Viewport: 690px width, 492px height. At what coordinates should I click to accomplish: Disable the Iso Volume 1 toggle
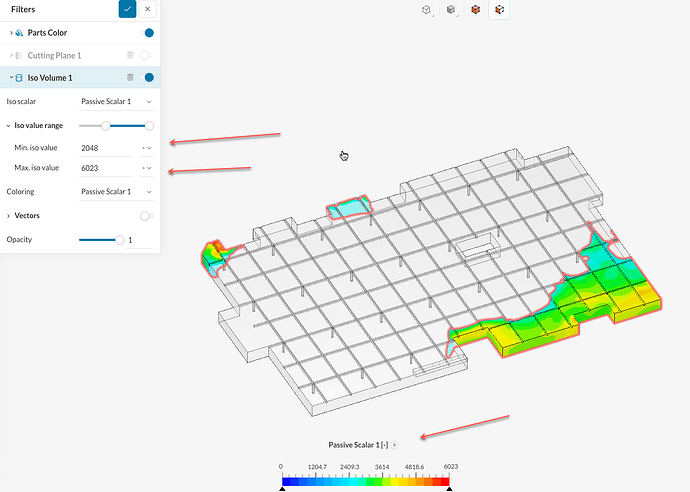tap(147, 77)
